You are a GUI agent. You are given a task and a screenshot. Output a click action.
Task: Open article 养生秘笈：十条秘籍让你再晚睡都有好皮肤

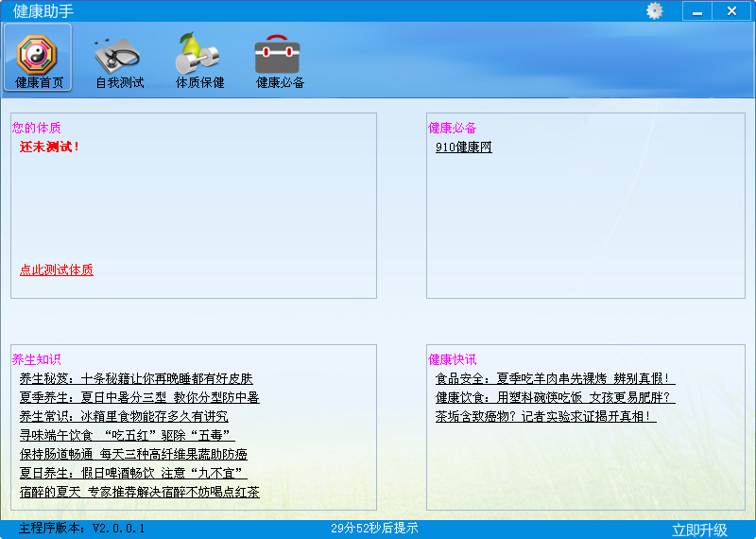[136, 379]
